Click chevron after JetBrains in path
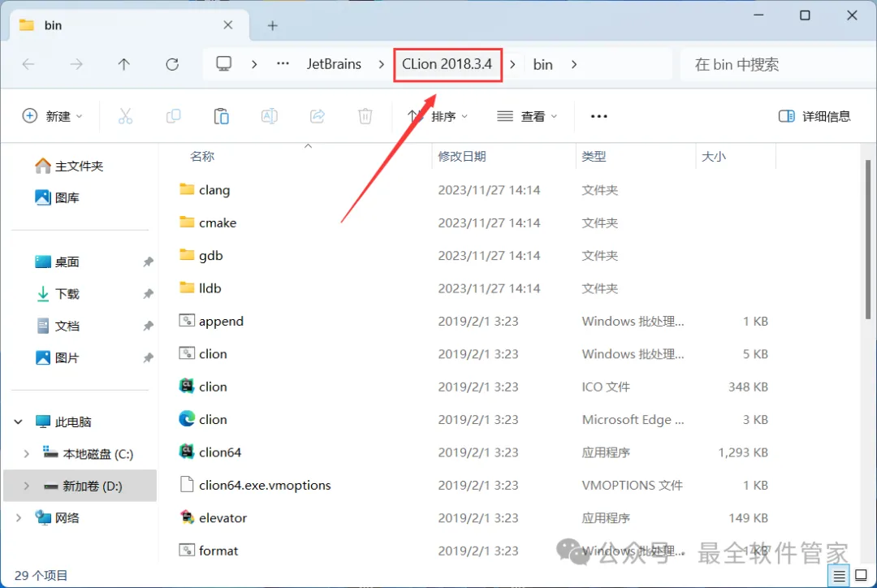 click(382, 64)
